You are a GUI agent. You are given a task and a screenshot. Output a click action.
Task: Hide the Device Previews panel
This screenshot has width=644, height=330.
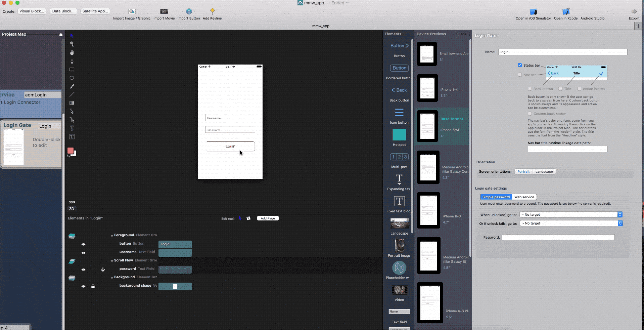click(x=463, y=34)
